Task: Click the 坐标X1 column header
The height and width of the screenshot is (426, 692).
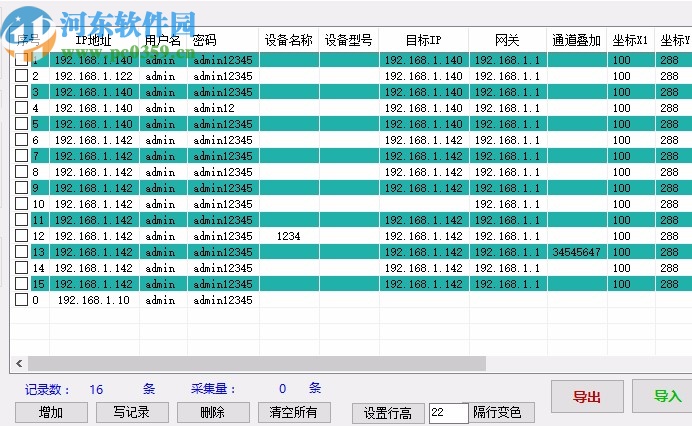Action: tap(630, 40)
